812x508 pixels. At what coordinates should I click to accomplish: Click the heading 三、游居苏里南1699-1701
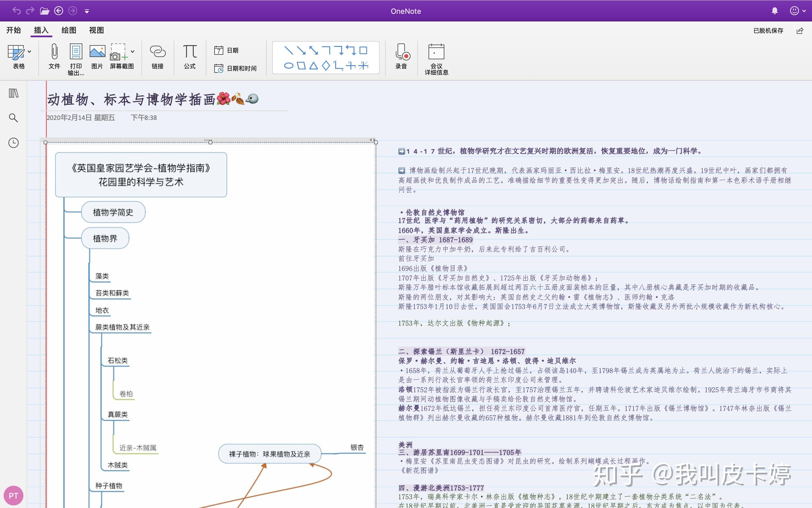click(459, 452)
